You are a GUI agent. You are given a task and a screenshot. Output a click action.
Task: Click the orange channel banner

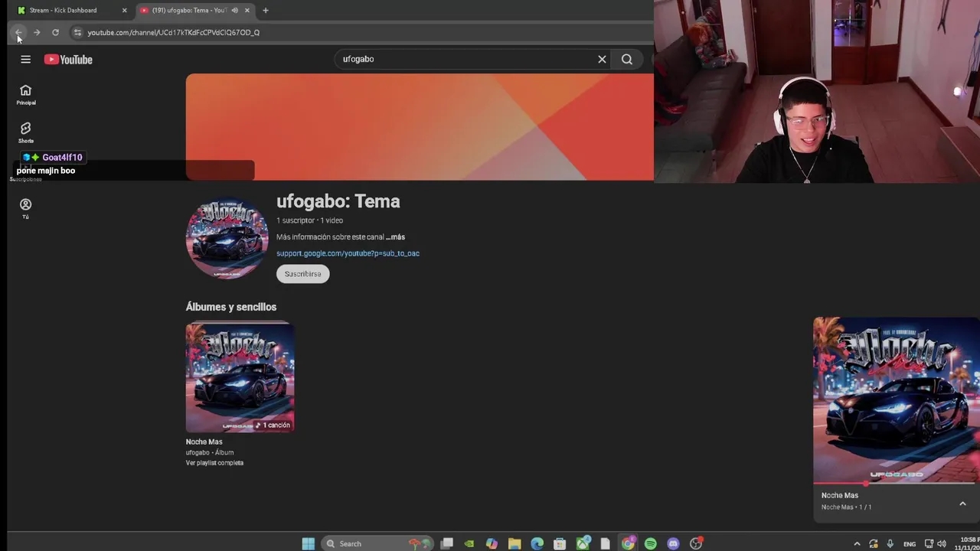pos(420,127)
